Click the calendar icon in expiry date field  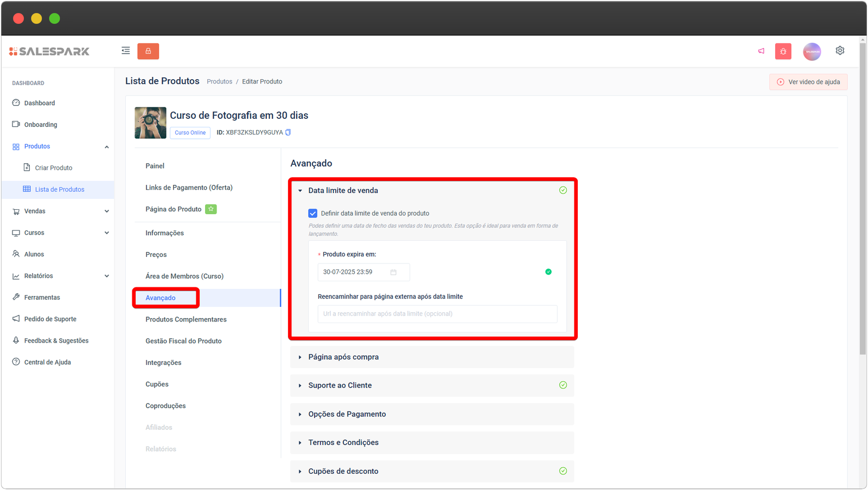pyautogui.click(x=393, y=272)
